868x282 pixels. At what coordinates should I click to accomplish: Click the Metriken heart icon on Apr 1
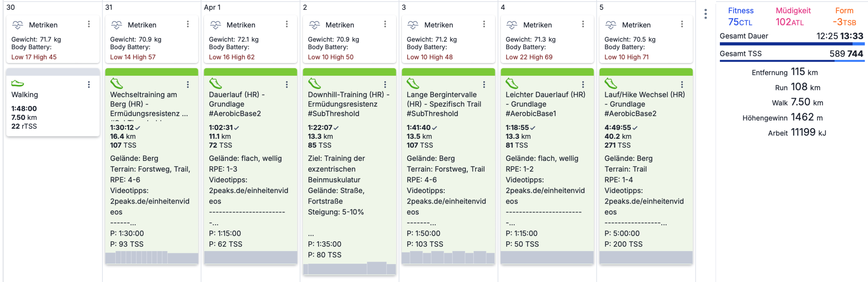tap(215, 25)
